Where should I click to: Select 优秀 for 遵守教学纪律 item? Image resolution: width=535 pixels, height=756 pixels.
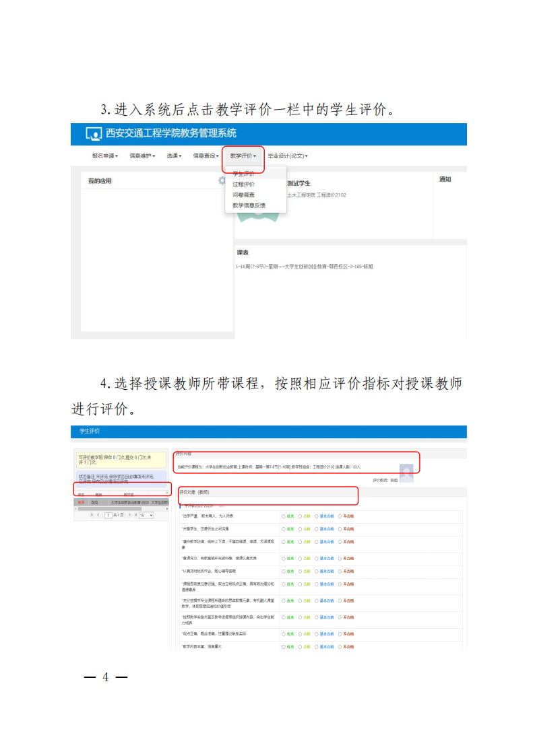tap(284, 542)
